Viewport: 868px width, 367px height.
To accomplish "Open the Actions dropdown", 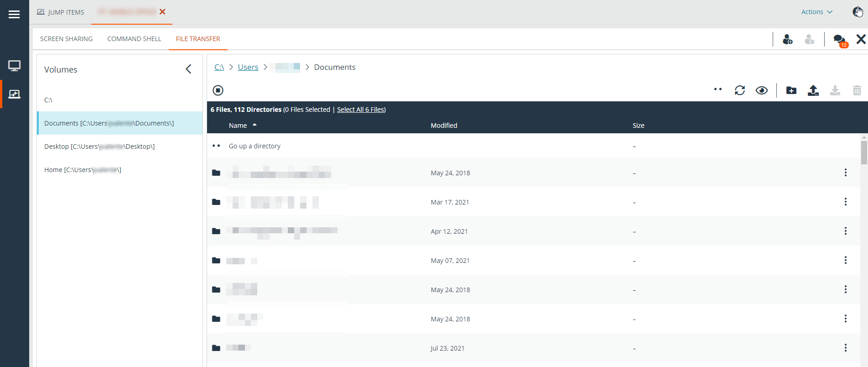I will coord(816,12).
